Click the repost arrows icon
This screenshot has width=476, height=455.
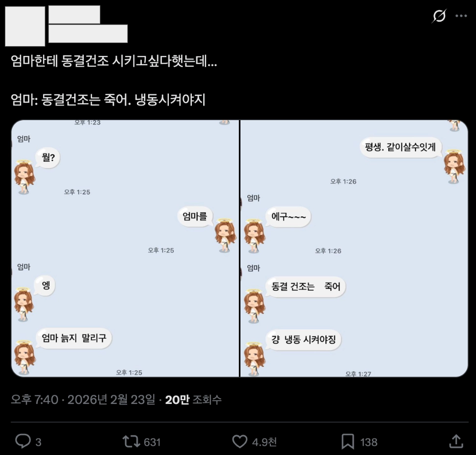[131, 442]
